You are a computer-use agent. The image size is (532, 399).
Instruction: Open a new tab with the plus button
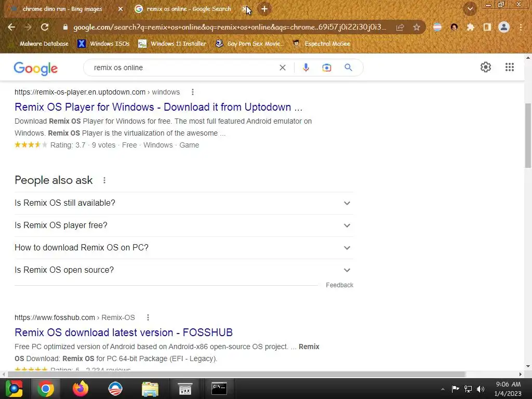click(264, 9)
